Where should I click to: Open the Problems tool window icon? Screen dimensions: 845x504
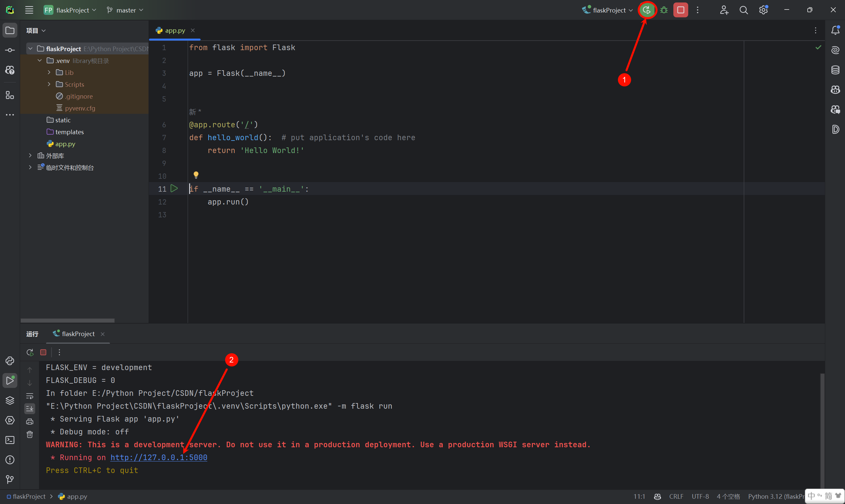[10, 460]
